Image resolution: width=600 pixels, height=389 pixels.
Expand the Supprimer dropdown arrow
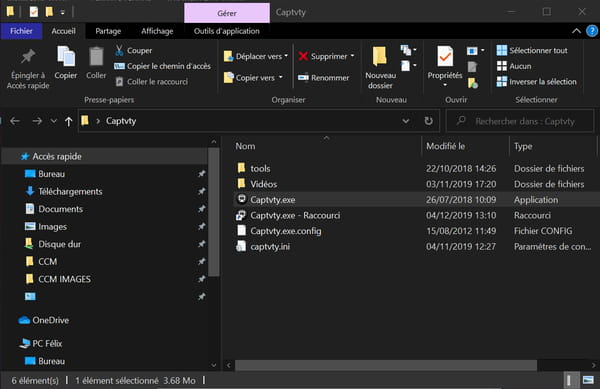(x=352, y=56)
